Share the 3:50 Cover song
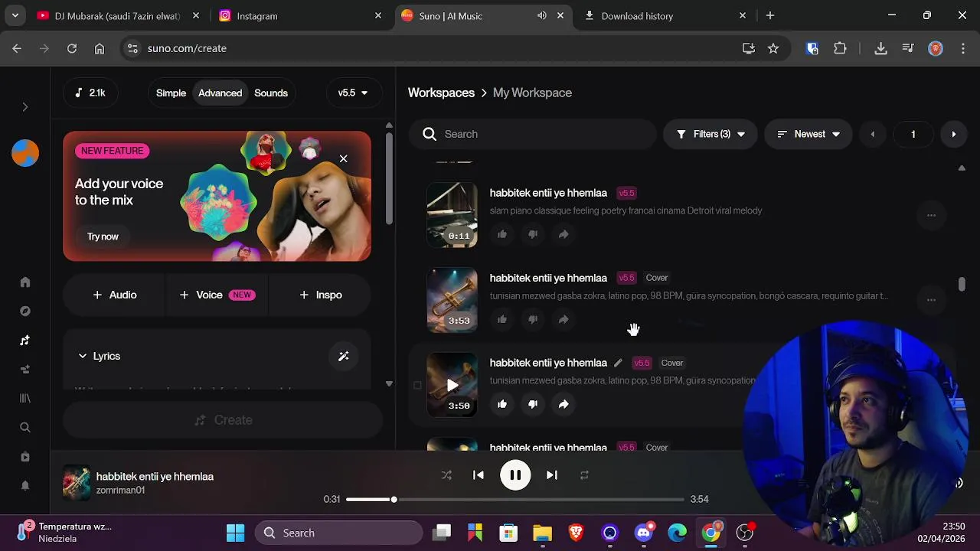980x551 pixels. tap(563, 404)
